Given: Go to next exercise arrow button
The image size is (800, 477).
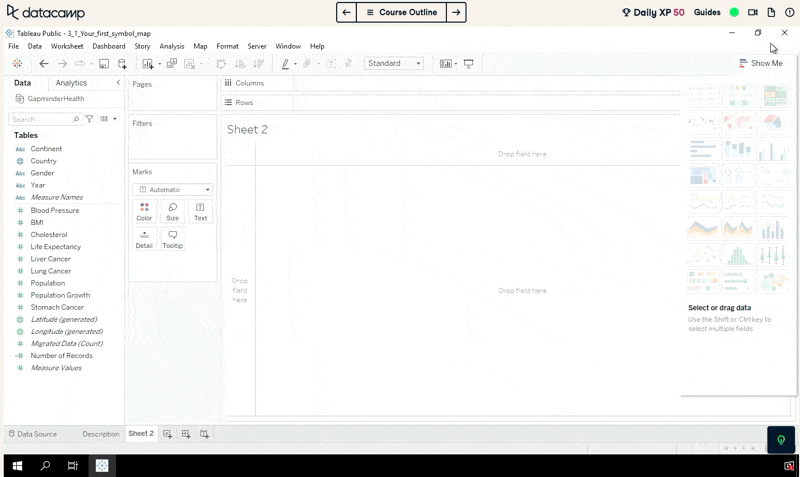Looking at the screenshot, I should click(x=456, y=12).
